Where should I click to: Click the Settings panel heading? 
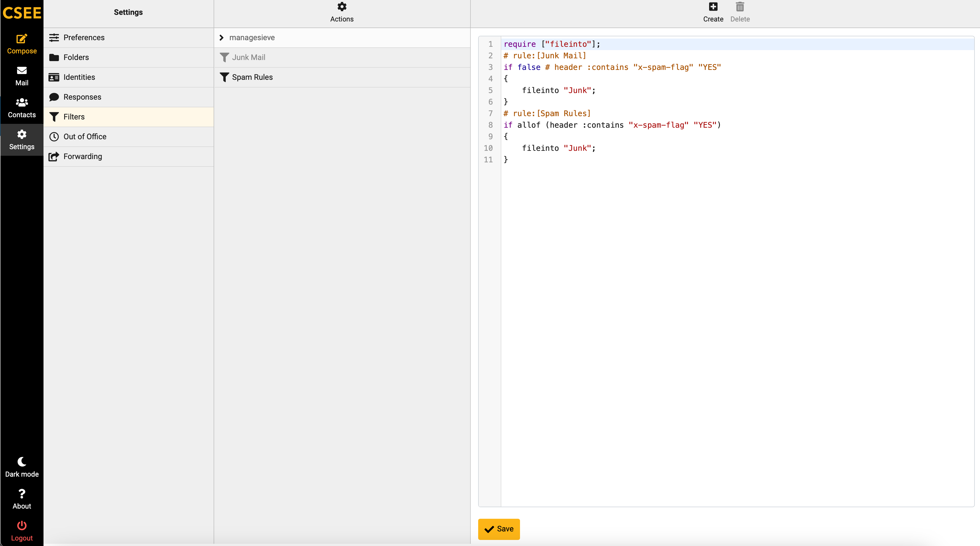click(x=128, y=12)
